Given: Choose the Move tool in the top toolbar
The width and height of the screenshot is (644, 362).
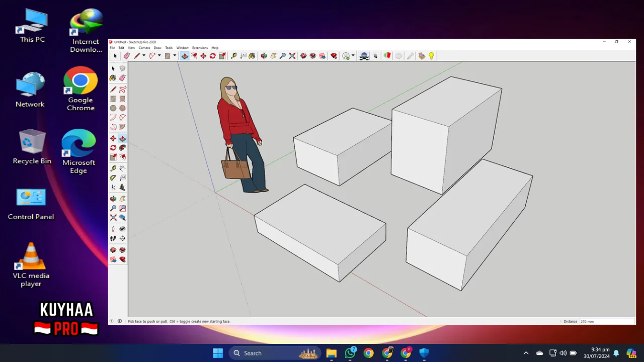Looking at the screenshot, I should pos(203,56).
